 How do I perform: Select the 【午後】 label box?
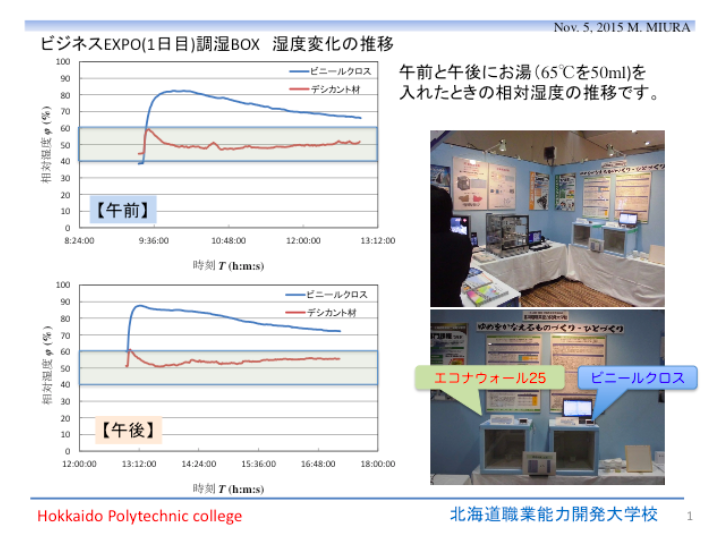click(129, 431)
